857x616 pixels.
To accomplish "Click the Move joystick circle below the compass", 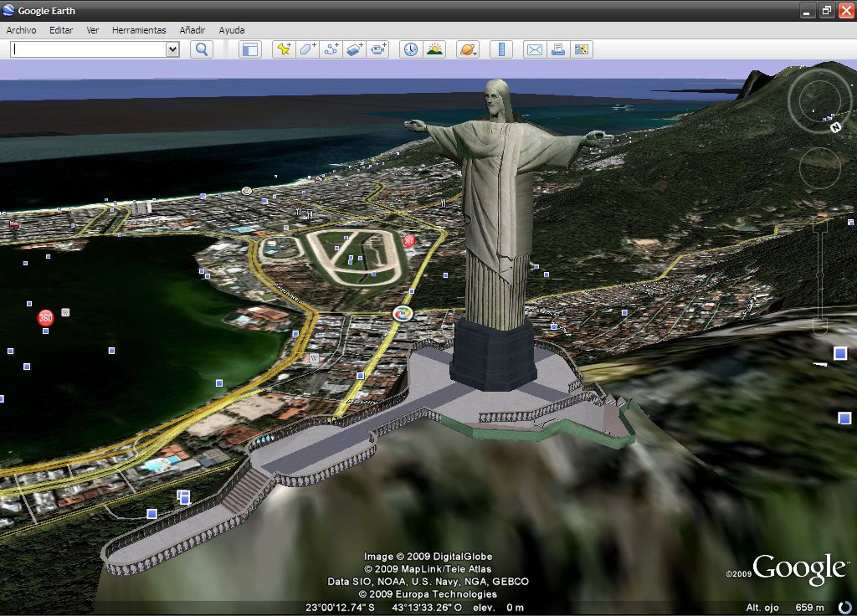I will coord(820,168).
